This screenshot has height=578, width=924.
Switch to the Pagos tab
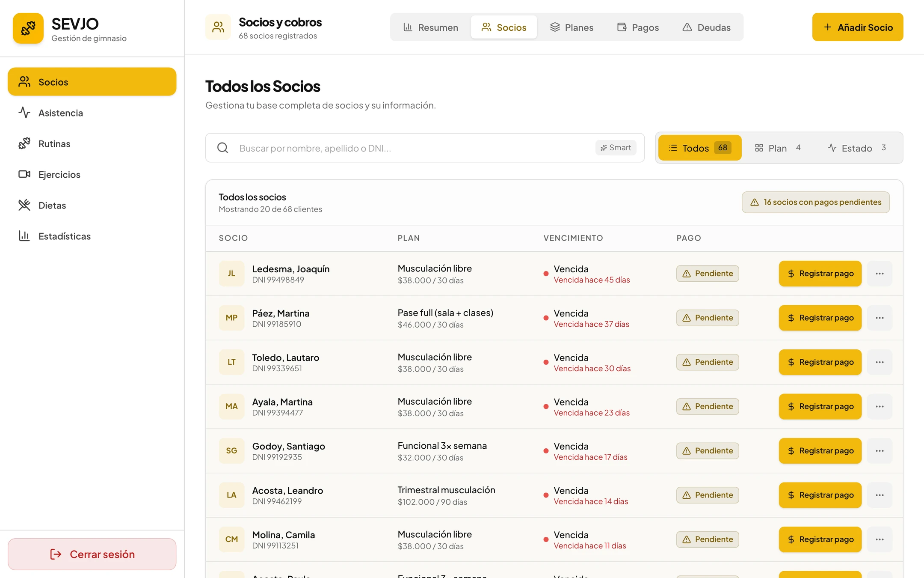[x=638, y=27]
